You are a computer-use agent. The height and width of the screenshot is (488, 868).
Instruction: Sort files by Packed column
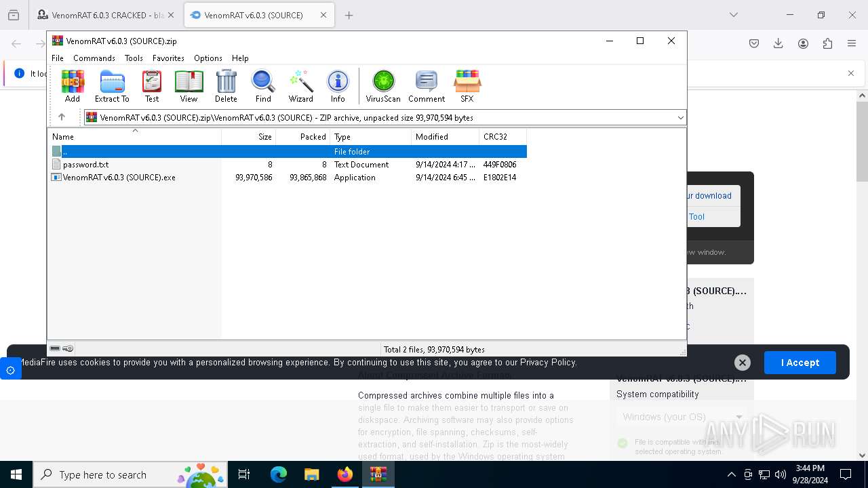302,136
